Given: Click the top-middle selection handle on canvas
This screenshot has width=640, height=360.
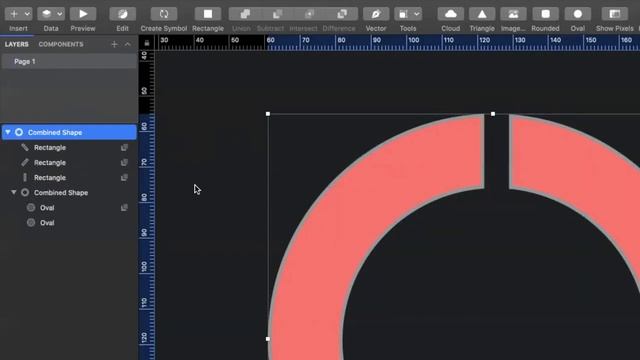Looking at the screenshot, I should (493, 114).
